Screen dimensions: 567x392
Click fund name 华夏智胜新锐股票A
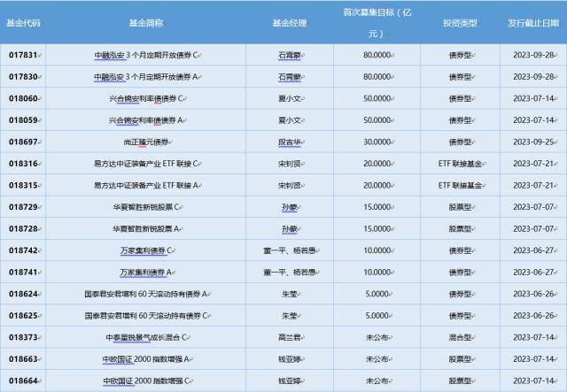146,228
